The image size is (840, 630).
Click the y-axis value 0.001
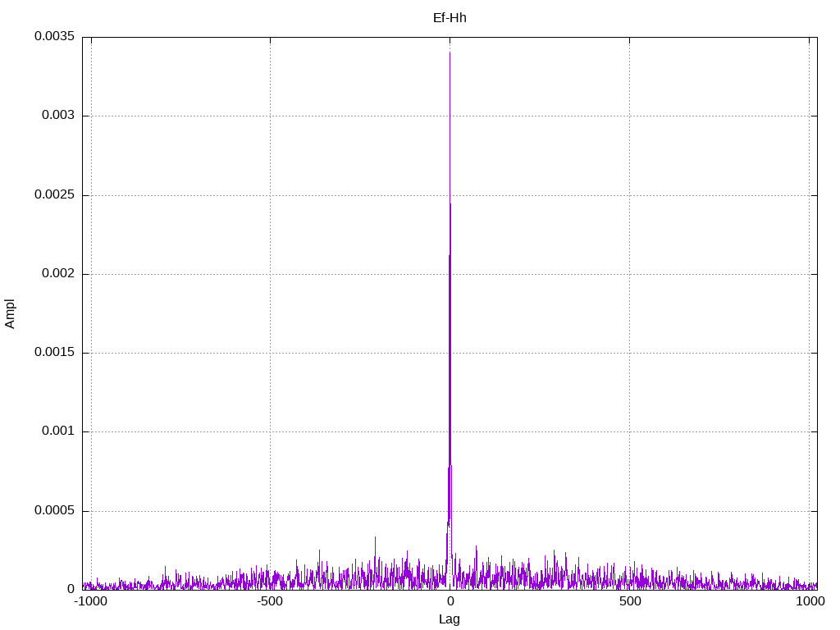tap(58, 431)
